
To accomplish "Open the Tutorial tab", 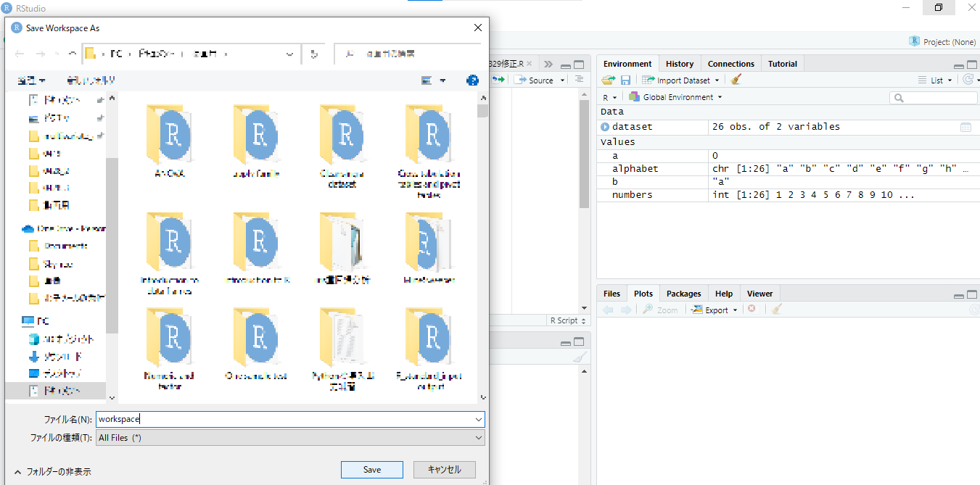I will [783, 64].
